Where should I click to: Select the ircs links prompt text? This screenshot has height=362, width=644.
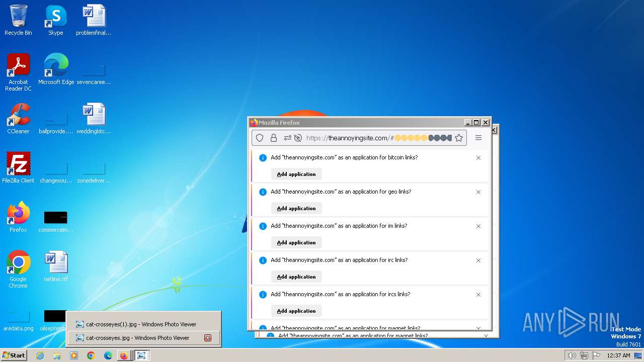(341, 294)
